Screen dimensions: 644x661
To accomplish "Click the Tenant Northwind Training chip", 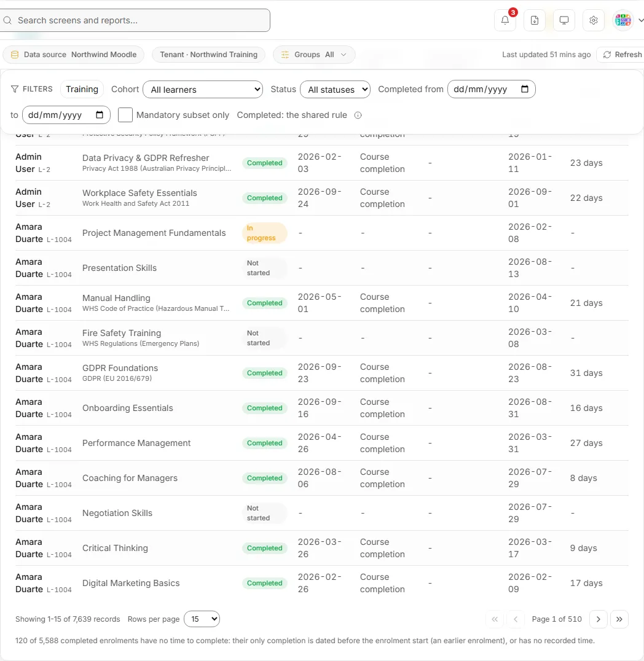I will pos(208,55).
